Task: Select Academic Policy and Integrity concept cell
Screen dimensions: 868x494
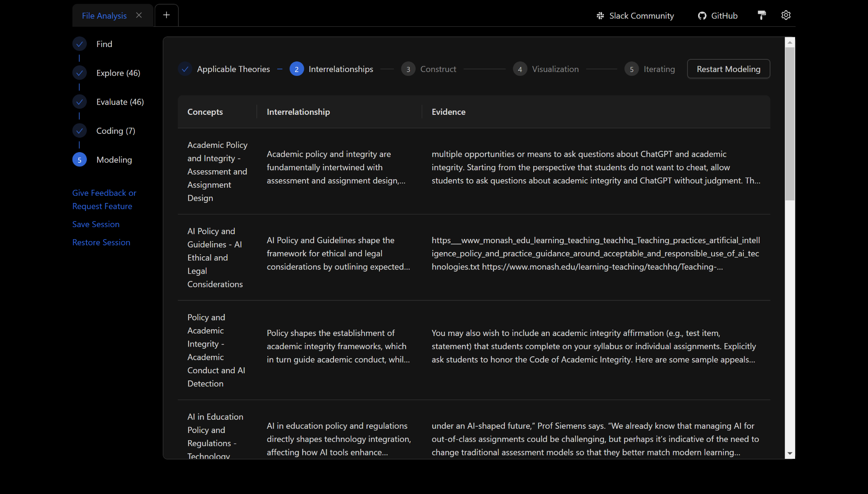Action: coord(217,172)
